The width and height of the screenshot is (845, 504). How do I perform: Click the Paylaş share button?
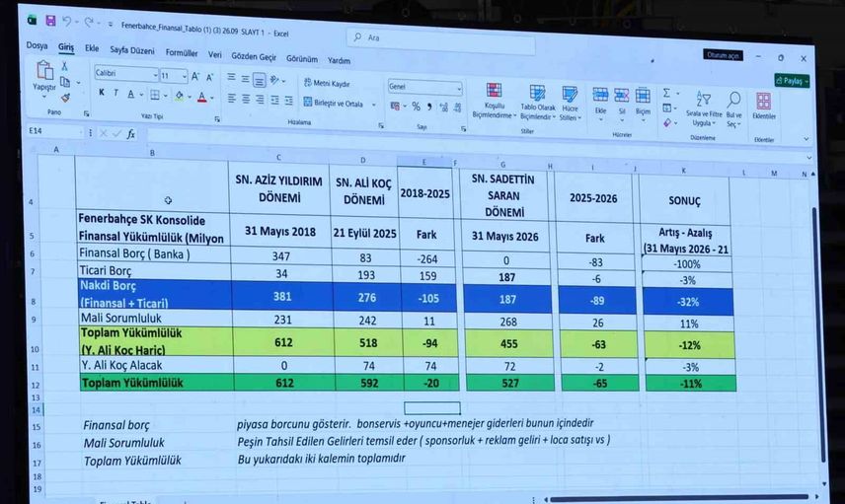792,81
